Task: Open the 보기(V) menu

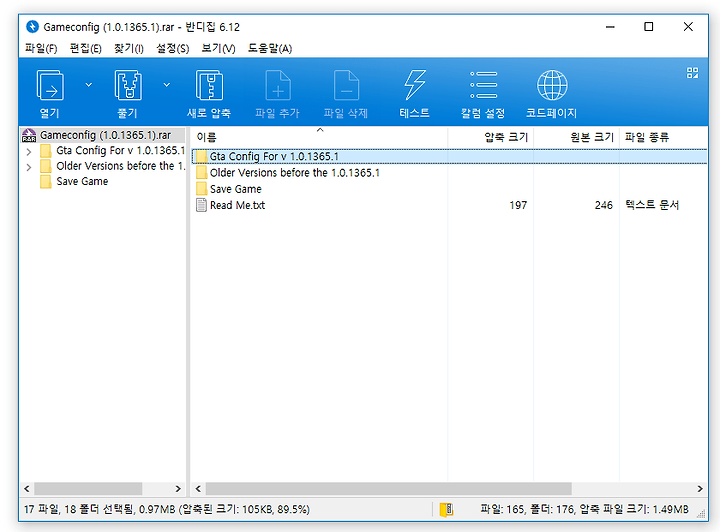Action: tap(219, 48)
